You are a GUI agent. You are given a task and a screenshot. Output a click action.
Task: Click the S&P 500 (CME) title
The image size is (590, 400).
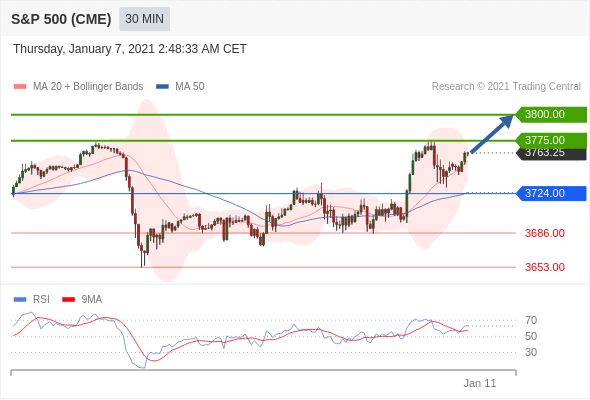pyautogui.click(x=61, y=19)
